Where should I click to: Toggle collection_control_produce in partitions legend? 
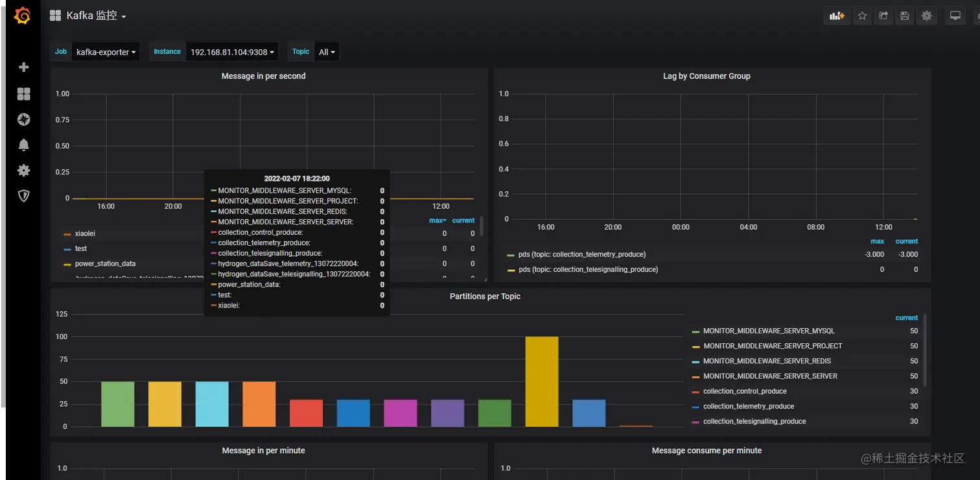(x=745, y=391)
